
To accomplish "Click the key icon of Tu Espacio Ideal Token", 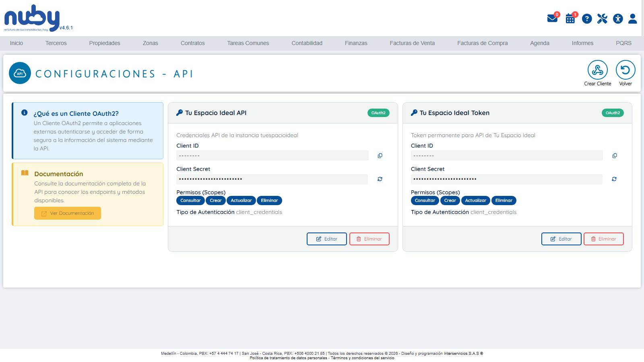I will (414, 113).
